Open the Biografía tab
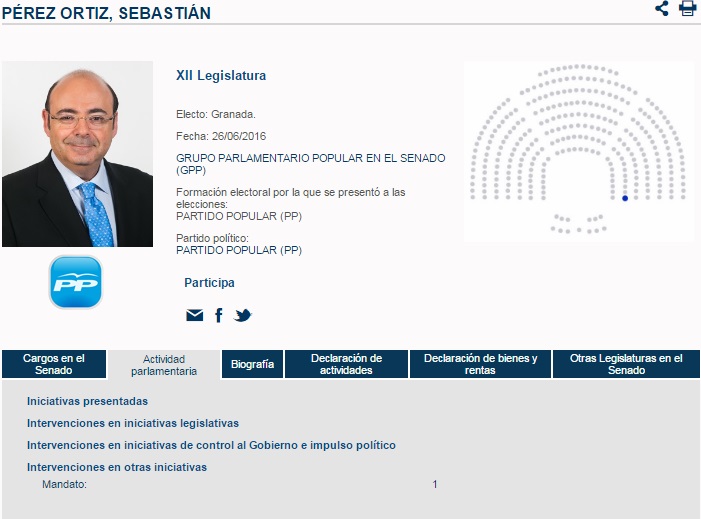Viewport: 701px width, 519px height. click(252, 364)
